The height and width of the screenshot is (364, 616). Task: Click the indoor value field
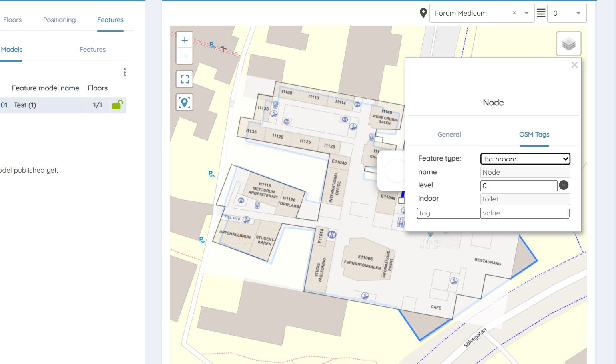click(x=525, y=199)
